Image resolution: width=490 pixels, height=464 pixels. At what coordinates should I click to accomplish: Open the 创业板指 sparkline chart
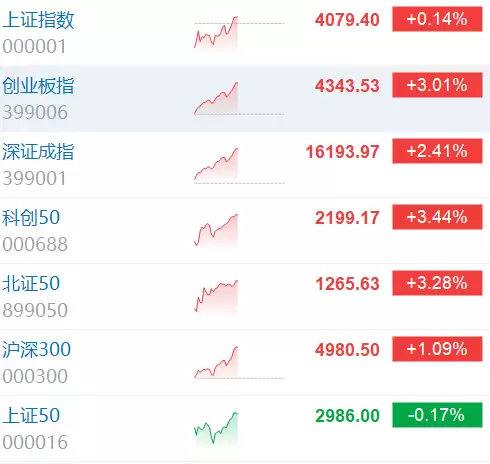[x=239, y=99]
